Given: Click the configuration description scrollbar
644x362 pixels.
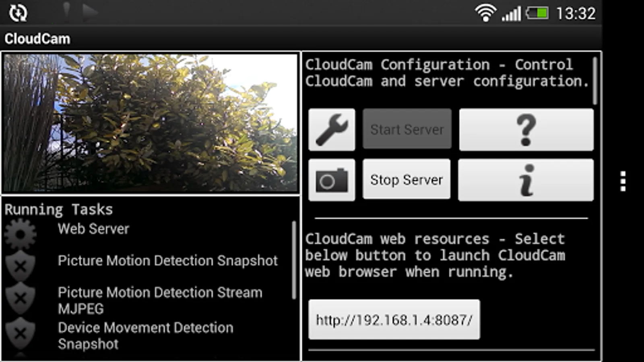Looking at the screenshot, I should coord(595,80).
